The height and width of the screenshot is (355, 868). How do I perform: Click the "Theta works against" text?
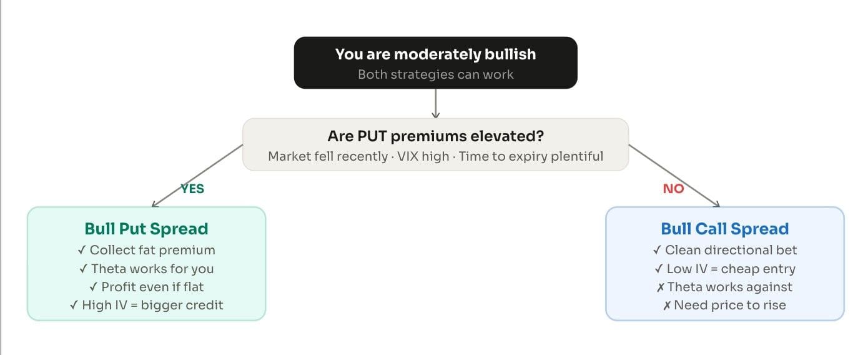(729, 287)
